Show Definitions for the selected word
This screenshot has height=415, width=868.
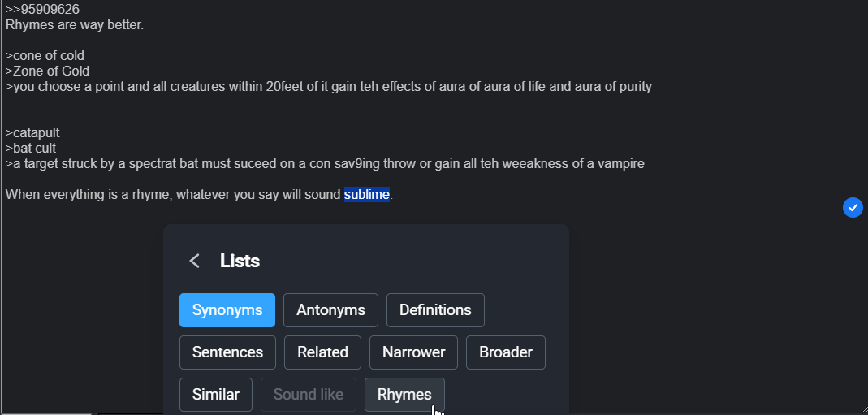coord(435,310)
